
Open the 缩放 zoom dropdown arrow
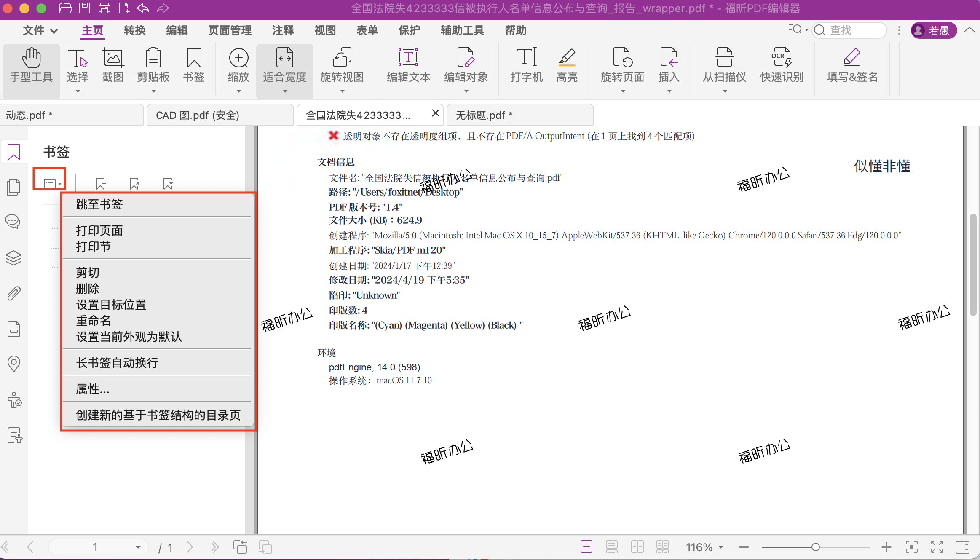238,91
